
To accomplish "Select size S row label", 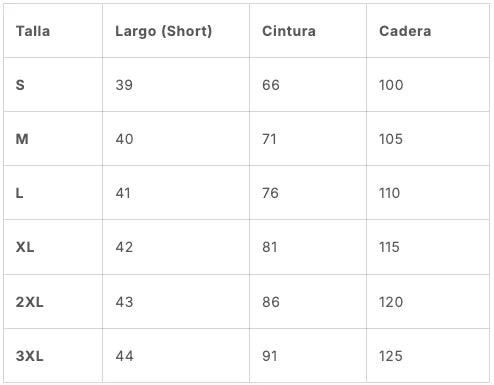I will (x=20, y=85).
